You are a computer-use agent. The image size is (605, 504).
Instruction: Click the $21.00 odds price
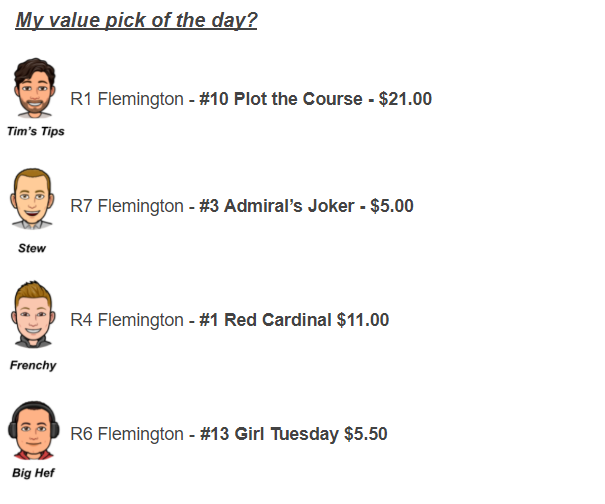pyautogui.click(x=405, y=99)
